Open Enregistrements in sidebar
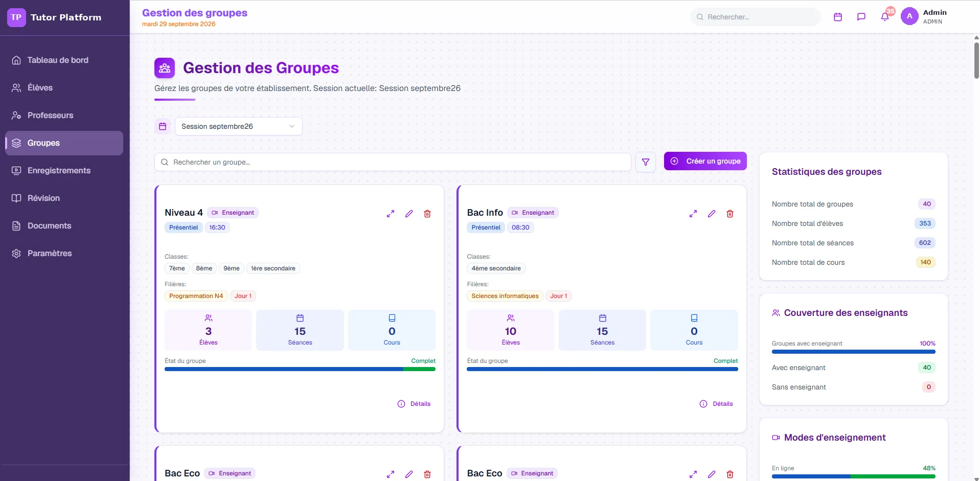Screen dimensions: 980x481 pos(64,171)
